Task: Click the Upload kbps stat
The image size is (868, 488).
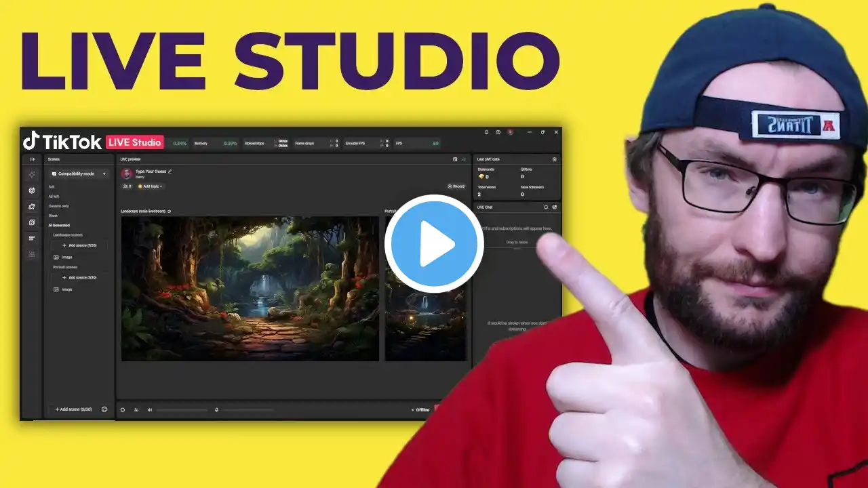Action: pyautogui.click(x=267, y=143)
